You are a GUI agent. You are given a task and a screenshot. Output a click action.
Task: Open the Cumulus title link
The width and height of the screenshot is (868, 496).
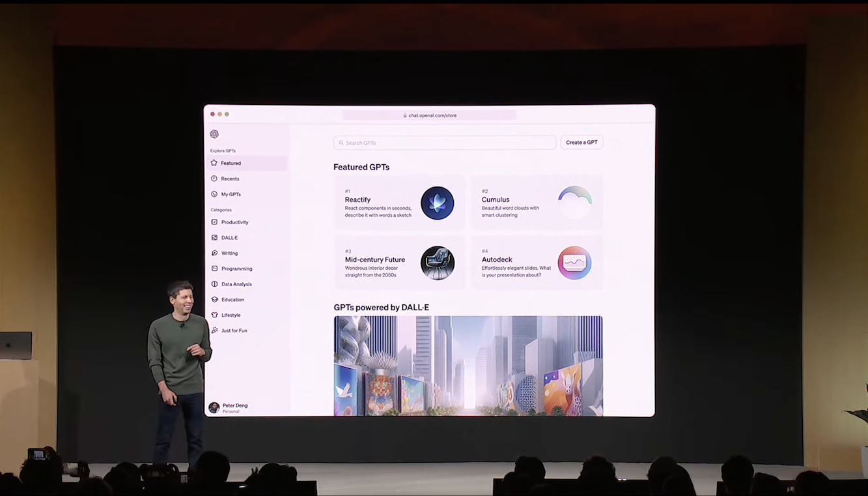click(496, 200)
